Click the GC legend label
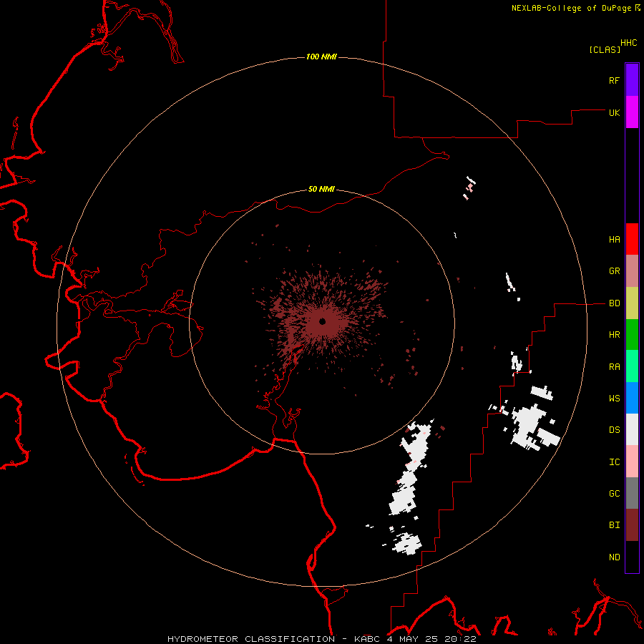 point(614,494)
